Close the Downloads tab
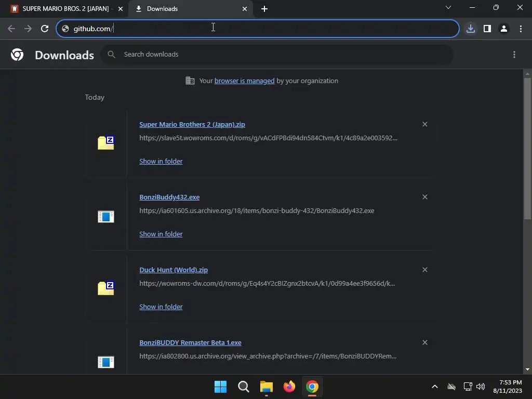The width and height of the screenshot is (532, 399). click(245, 9)
